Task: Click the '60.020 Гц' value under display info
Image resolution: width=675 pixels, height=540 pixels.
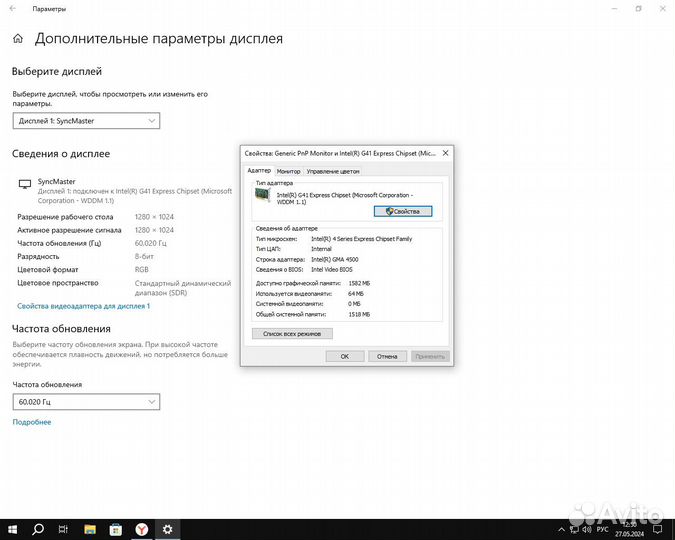Action: point(150,243)
